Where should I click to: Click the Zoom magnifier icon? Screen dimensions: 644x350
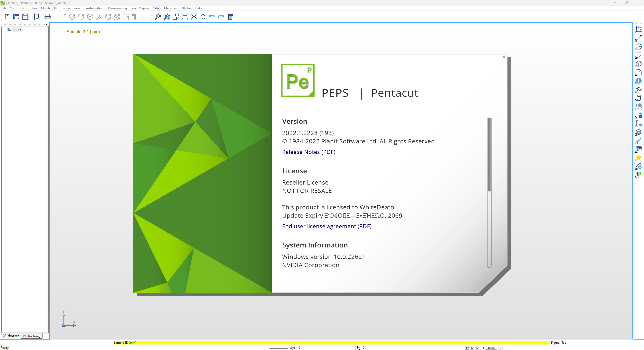(158, 17)
